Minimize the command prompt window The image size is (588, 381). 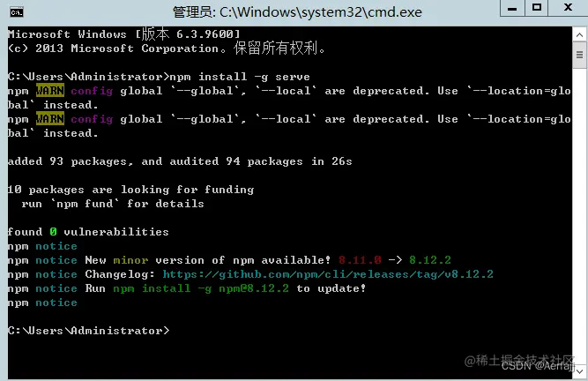click(x=512, y=8)
